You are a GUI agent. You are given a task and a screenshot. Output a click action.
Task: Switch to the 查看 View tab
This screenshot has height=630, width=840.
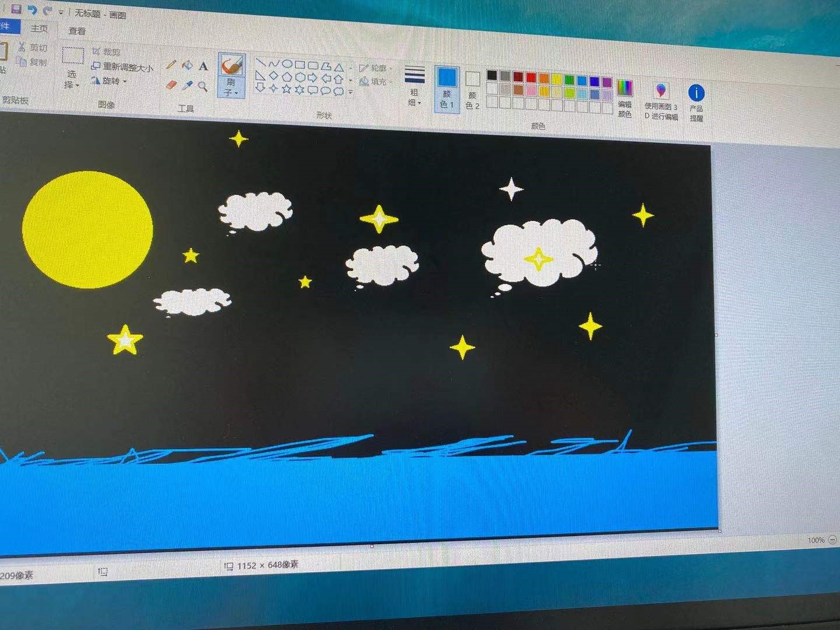pos(77,31)
